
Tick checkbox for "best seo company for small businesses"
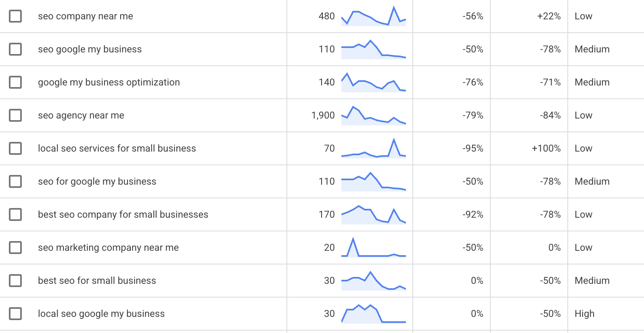pos(15,214)
